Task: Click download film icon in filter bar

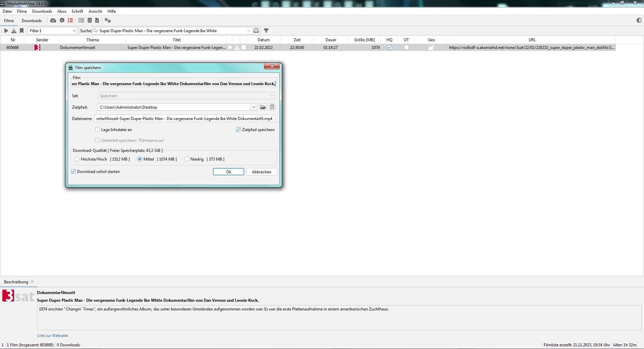Action: 14,31
